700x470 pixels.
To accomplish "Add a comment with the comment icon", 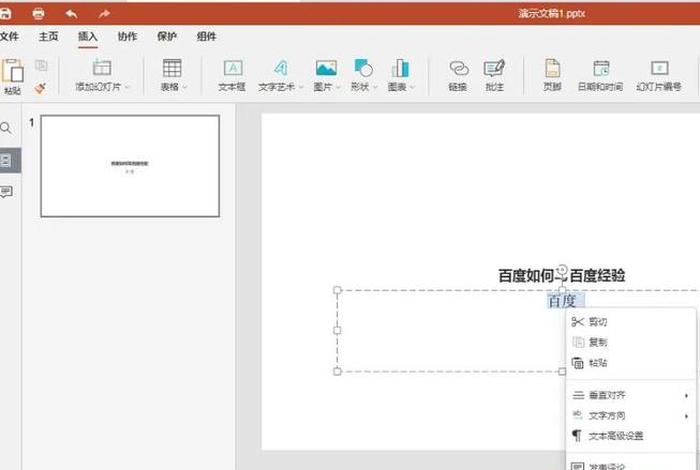I will [x=494, y=68].
